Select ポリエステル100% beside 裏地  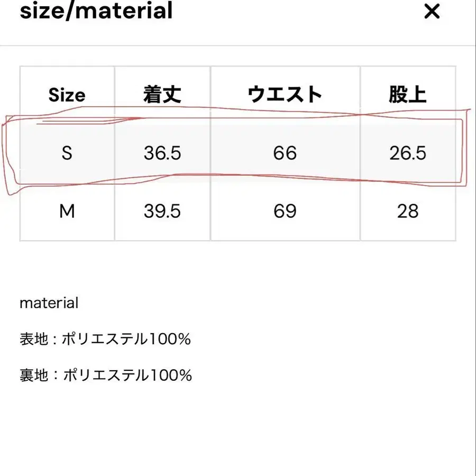pos(127,376)
